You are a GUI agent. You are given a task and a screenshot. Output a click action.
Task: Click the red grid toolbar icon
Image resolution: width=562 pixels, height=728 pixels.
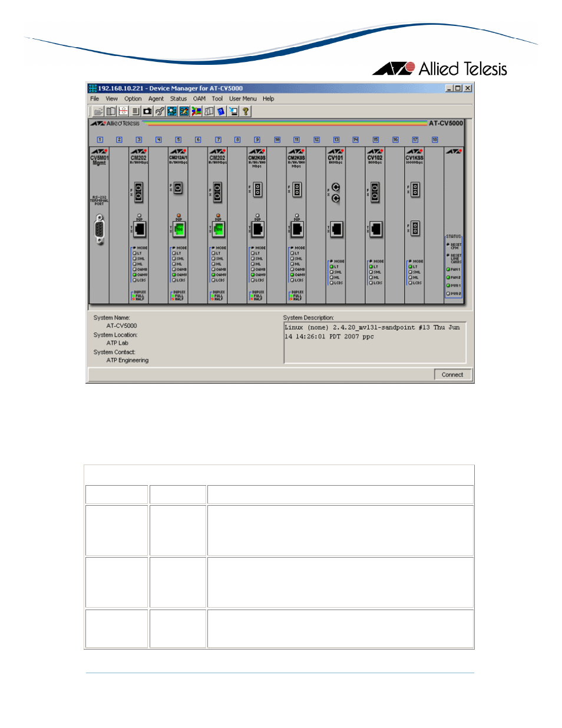[x=123, y=111]
